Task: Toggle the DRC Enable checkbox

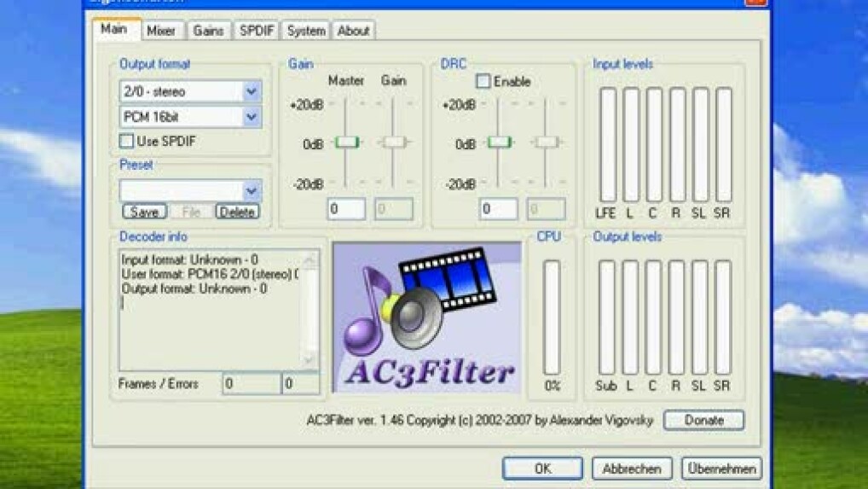Action: tap(483, 82)
